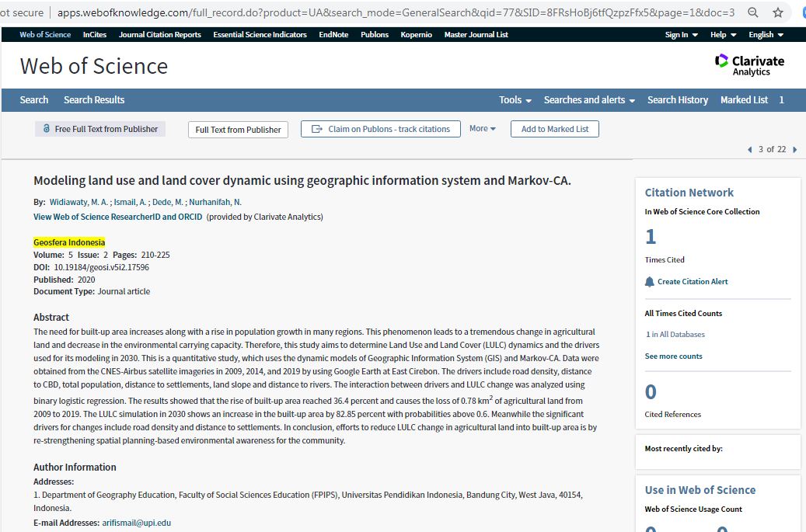The image size is (806, 532).
Task: Click the 'Published: 2020' text
Action: click(65, 280)
